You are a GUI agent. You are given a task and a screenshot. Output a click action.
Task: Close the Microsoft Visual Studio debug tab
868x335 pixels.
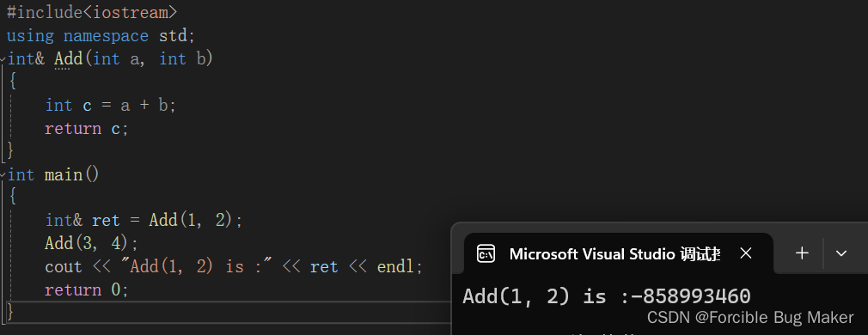[746, 253]
